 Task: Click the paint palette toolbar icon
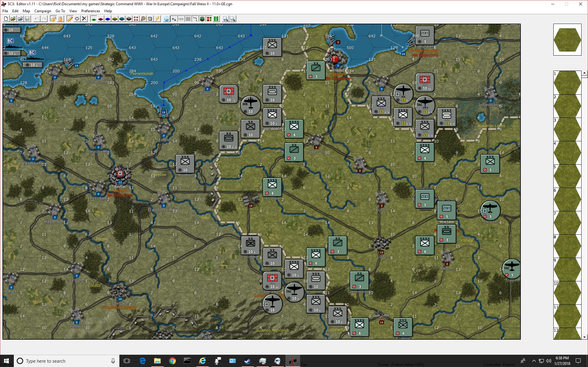click(x=143, y=19)
